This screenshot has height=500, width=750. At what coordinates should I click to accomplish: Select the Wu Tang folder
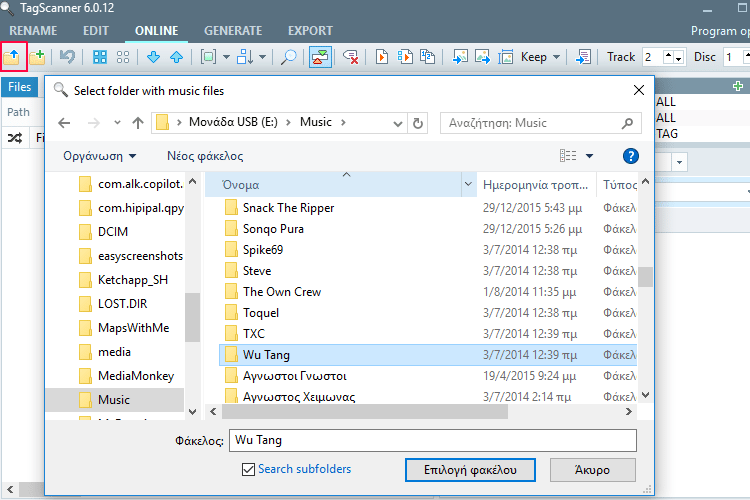(x=428, y=355)
